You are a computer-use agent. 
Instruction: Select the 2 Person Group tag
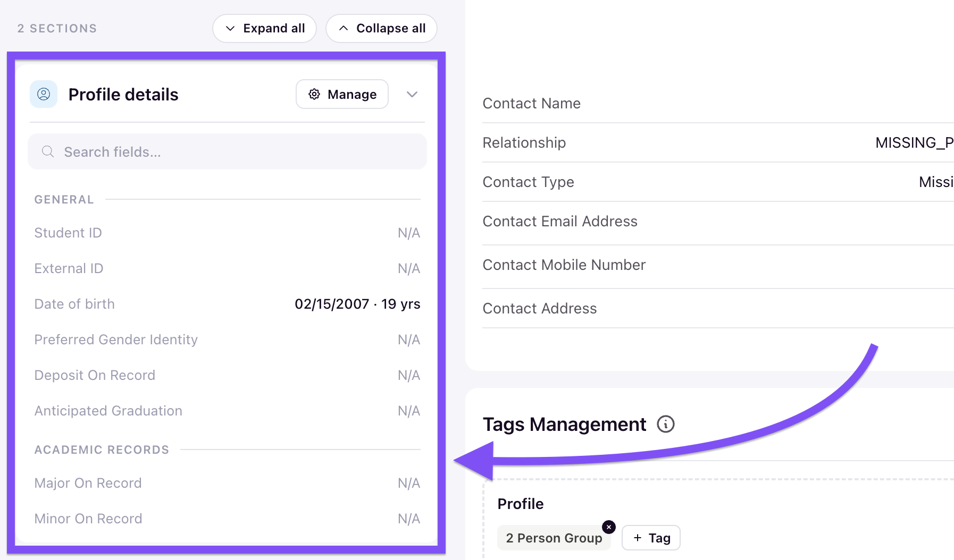click(x=554, y=538)
